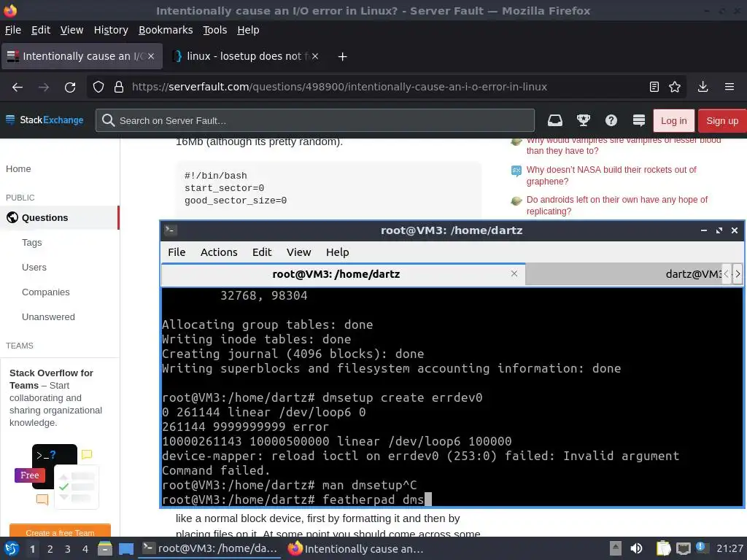Open the volume speaker tray icon
The width and height of the screenshot is (747, 560).
pos(636,548)
